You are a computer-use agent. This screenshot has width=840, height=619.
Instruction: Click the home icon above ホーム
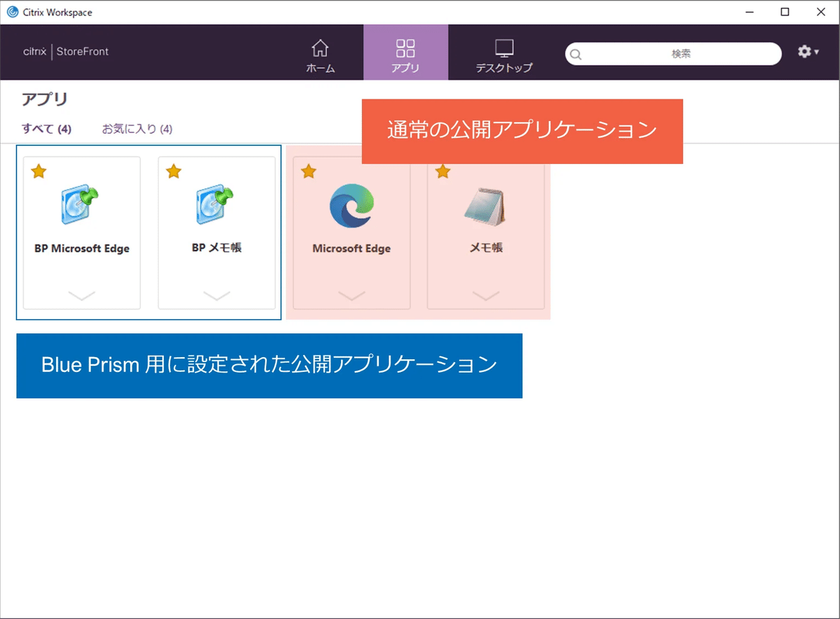tap(320, 46)
